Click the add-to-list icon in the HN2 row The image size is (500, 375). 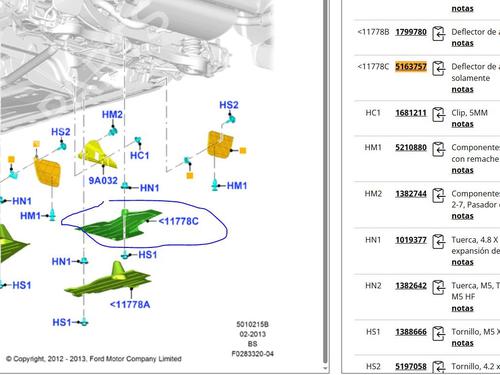point(439,288)
